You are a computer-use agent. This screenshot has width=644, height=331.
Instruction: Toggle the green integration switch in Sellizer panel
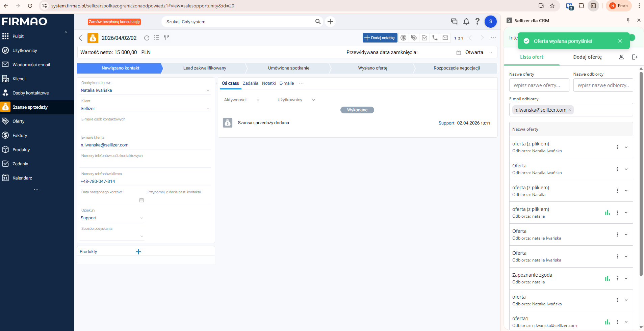coord(632,38)
